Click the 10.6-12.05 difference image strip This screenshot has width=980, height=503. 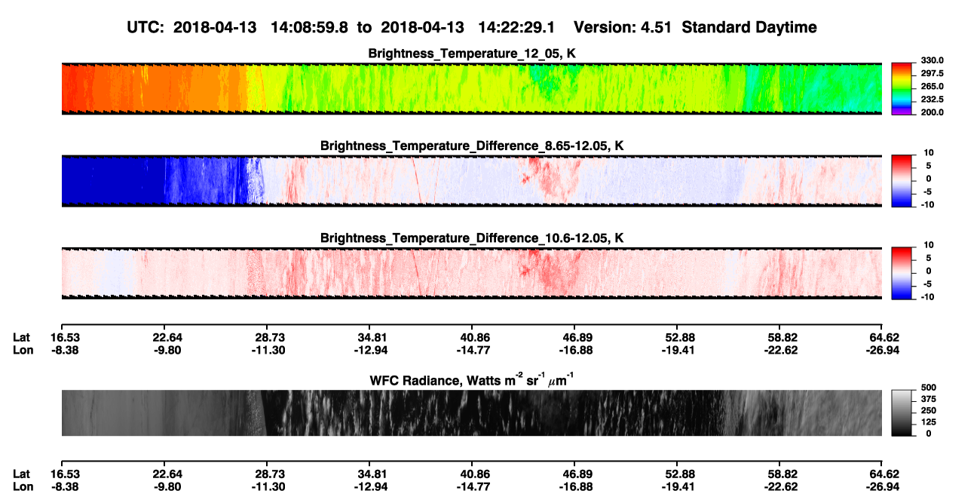(x=471, y=274)
